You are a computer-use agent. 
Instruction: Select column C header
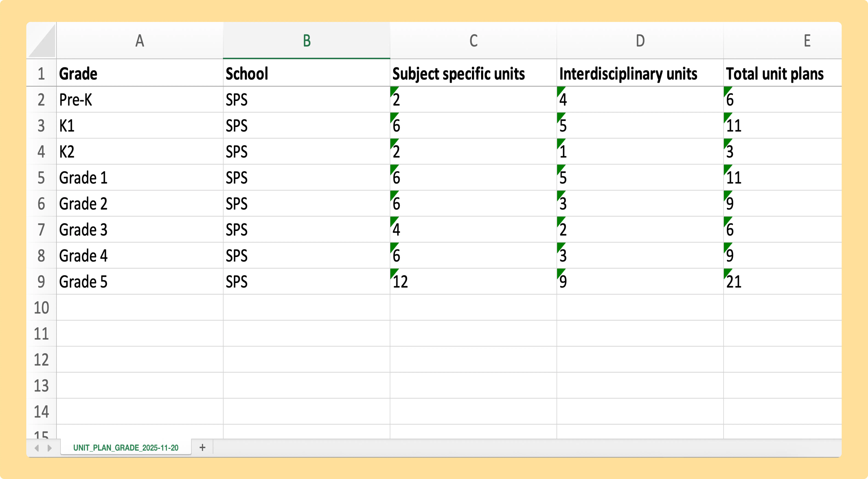pos(473,40)
